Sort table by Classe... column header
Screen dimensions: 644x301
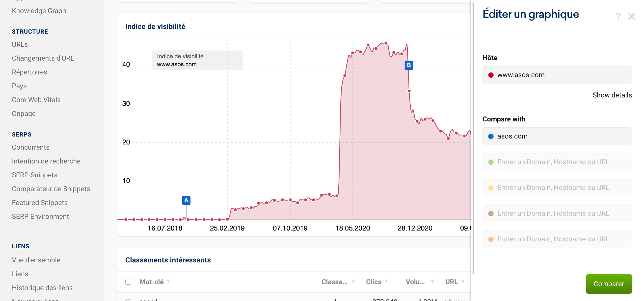pyautogui.click(x=334, y=282)
